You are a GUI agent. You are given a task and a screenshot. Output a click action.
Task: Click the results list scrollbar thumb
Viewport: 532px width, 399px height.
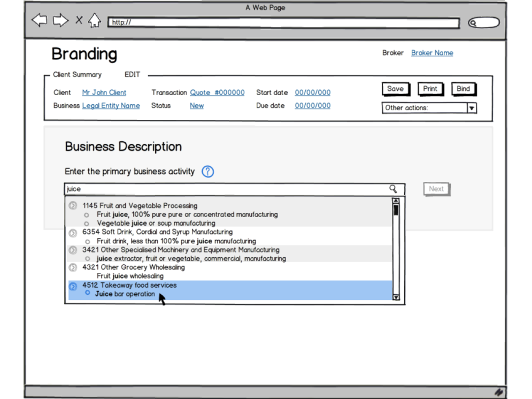tap(396, 210)
